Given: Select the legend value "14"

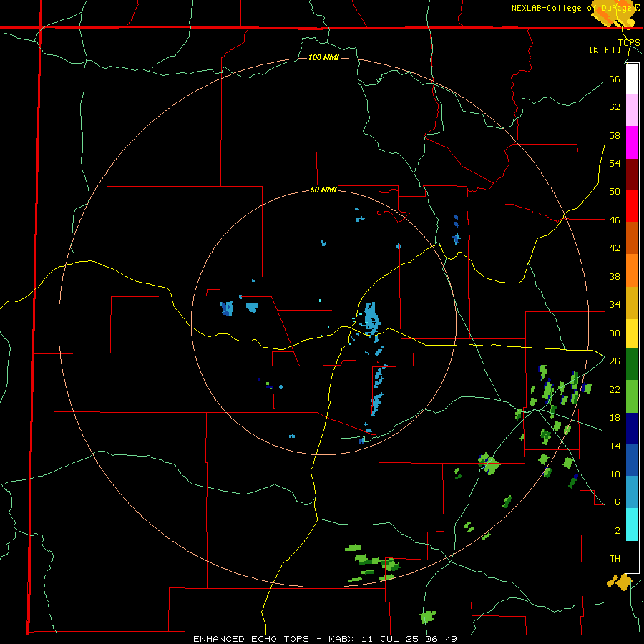Looking at the screenshot, I should (615, 446).
